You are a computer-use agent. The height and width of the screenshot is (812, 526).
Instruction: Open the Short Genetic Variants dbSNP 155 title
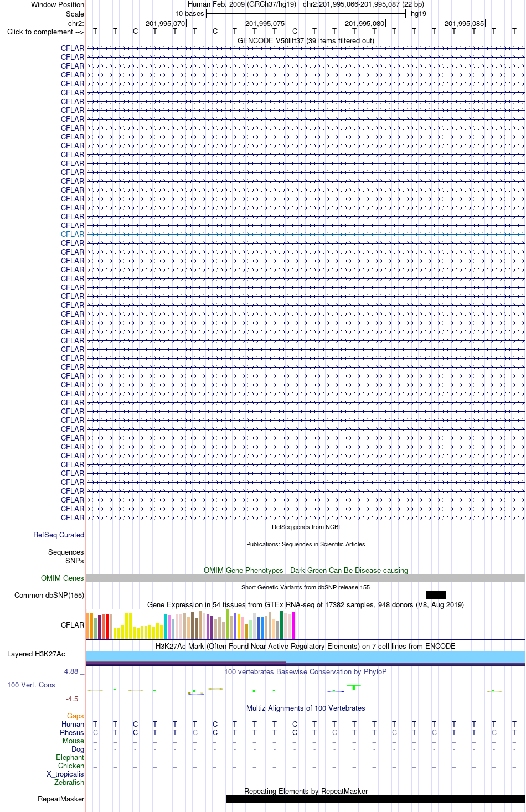[x=306, y=587]
